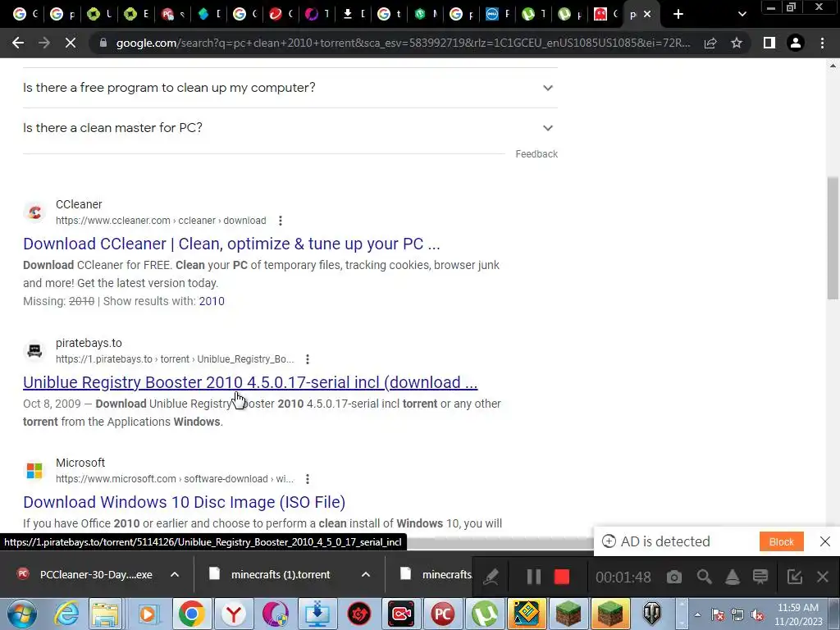
Task: Open a new browser tab
Action: tap(678, 15)
